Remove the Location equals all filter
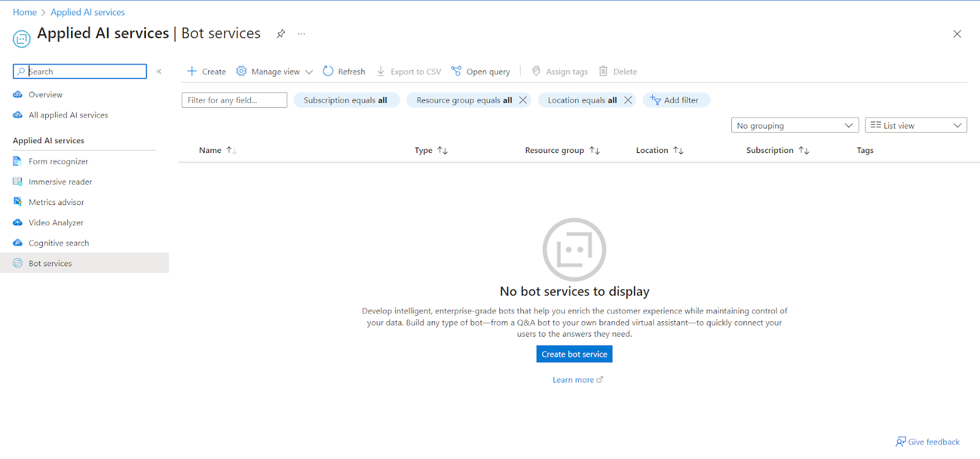 [628, 100]
